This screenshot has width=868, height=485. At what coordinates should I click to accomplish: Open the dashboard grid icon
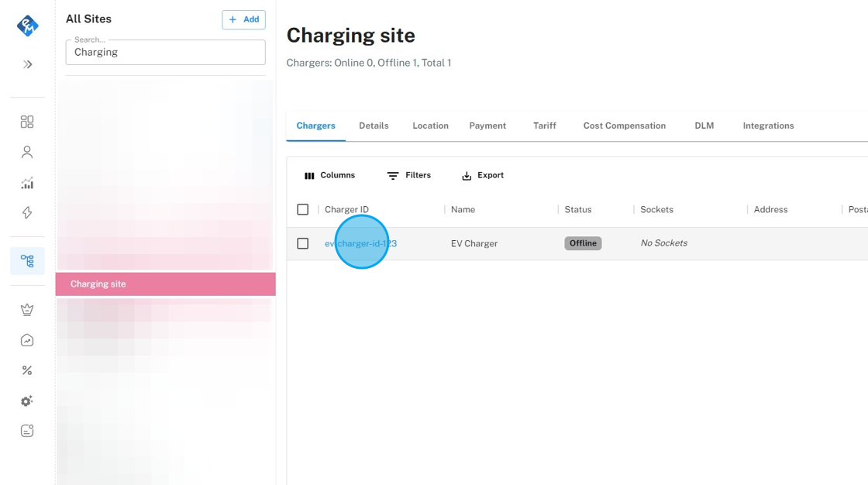(x=27, y=122)
